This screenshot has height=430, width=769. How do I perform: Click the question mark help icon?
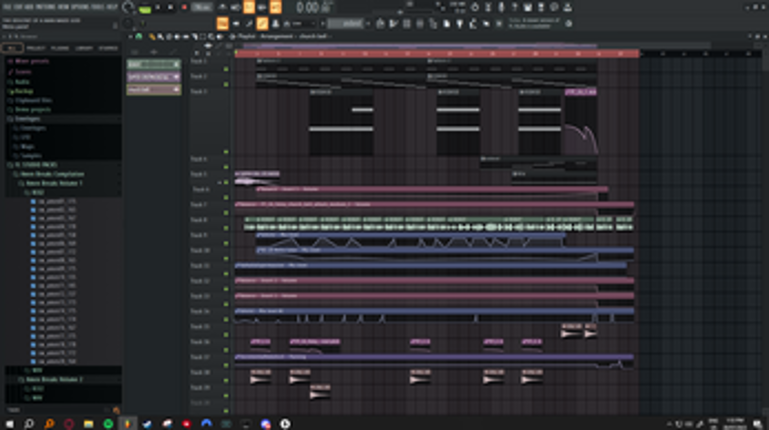click(514, 7)
